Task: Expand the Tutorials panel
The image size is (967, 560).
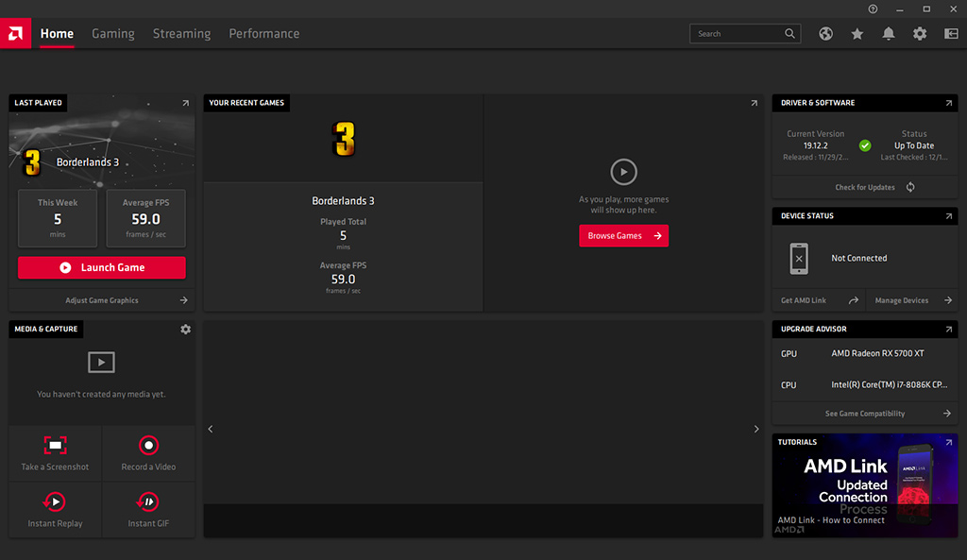Action: [x=949, y=442]
